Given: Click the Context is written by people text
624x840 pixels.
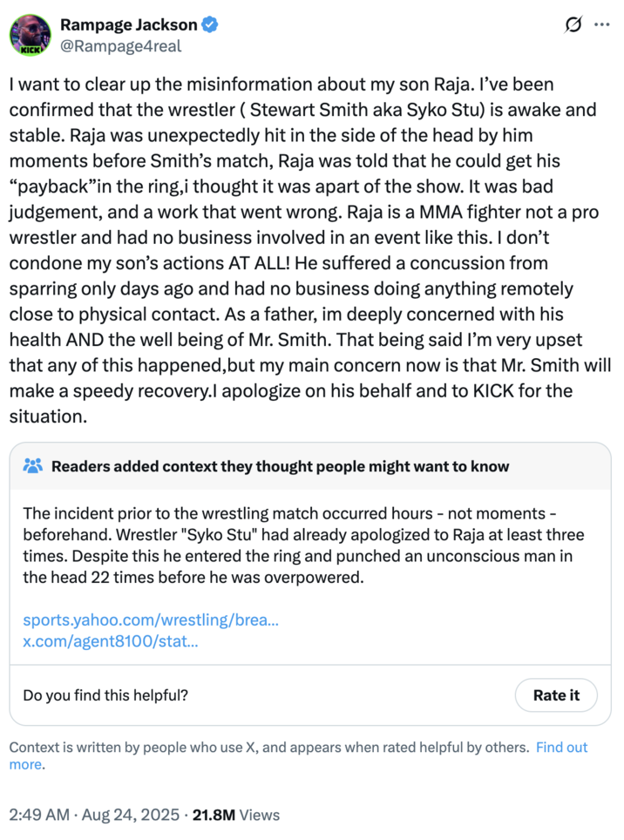Looking at the screenshot, I should pos(261,747).
